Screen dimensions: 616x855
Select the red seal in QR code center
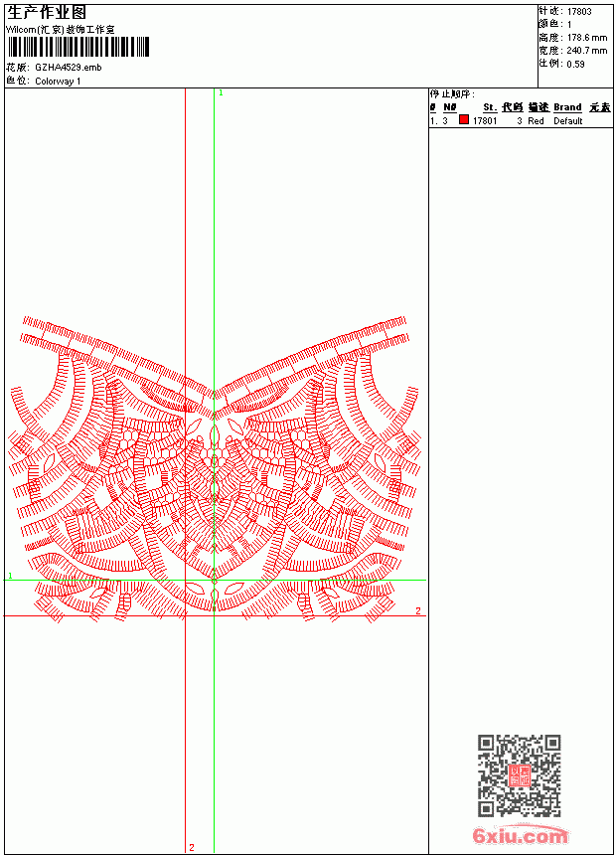click(x=519, y=775)
